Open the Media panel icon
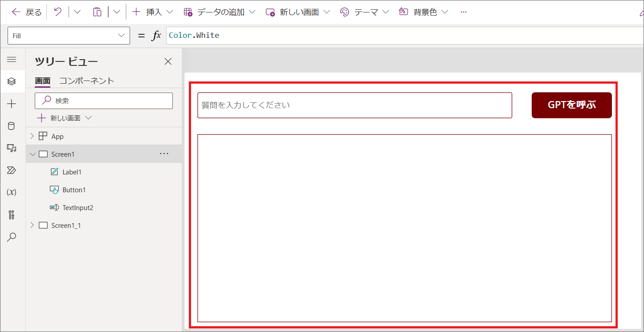Image resolution: width=644 pixels, height=332 pixels. point(12,148)
